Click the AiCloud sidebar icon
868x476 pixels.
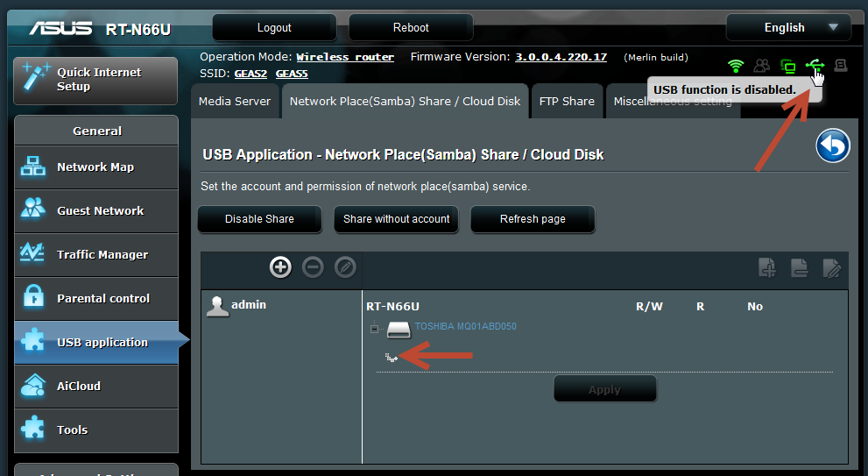(33, 386)
